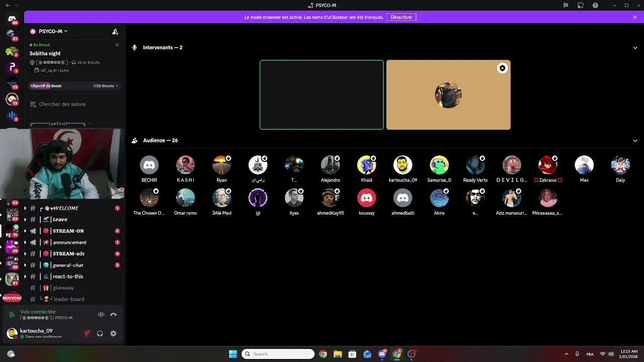
Task: Collapse the Intervenants section
Action: (x=635, y=48)
